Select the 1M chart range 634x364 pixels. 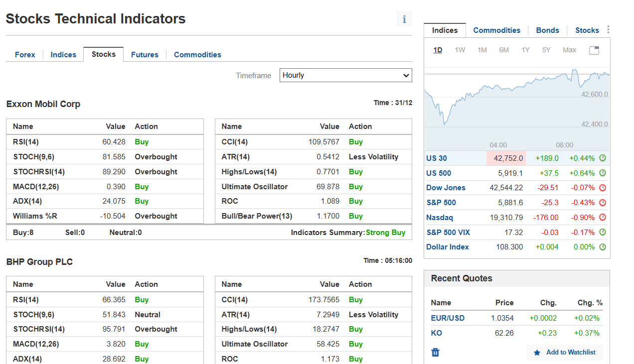tap(482, 50)
